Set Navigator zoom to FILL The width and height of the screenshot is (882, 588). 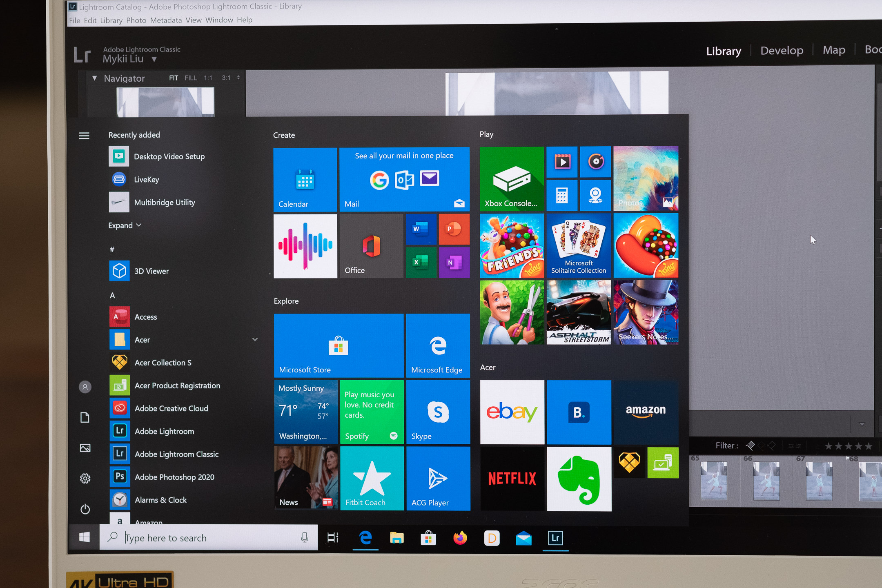(190, 78)
